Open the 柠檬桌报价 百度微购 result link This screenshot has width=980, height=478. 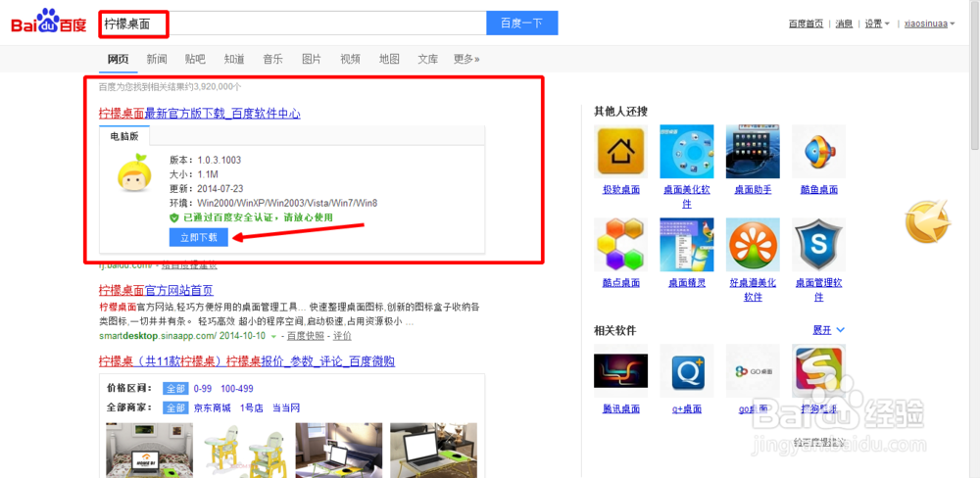[247, 361]
